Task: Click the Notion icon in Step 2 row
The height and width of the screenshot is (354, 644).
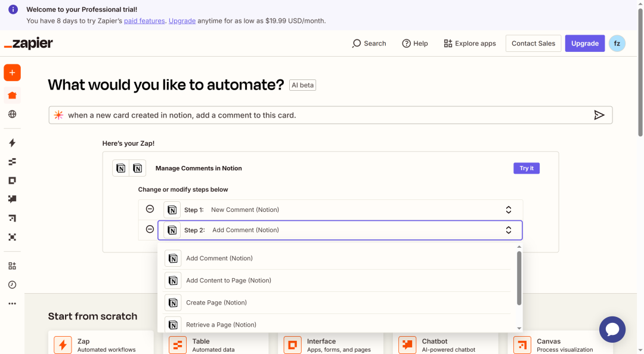Action: [172, 230]
